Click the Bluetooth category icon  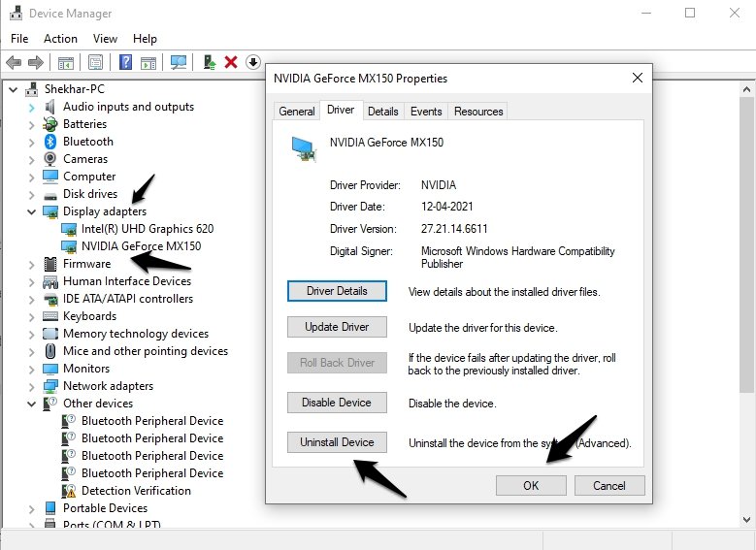point(50,142)
